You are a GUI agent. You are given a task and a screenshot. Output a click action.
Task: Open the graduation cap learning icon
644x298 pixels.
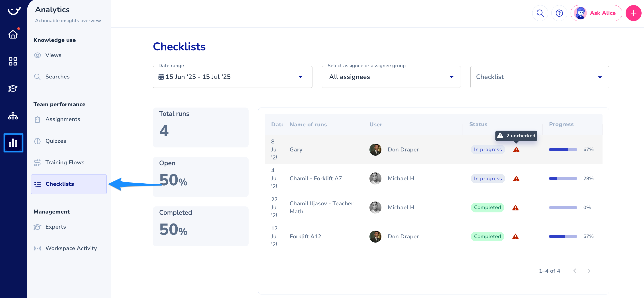[x=13, y=88]
